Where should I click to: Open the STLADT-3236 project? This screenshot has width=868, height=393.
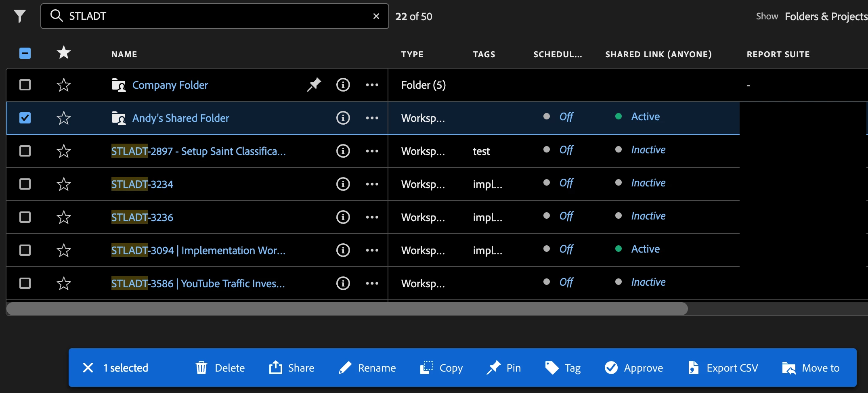coord(142,217)
